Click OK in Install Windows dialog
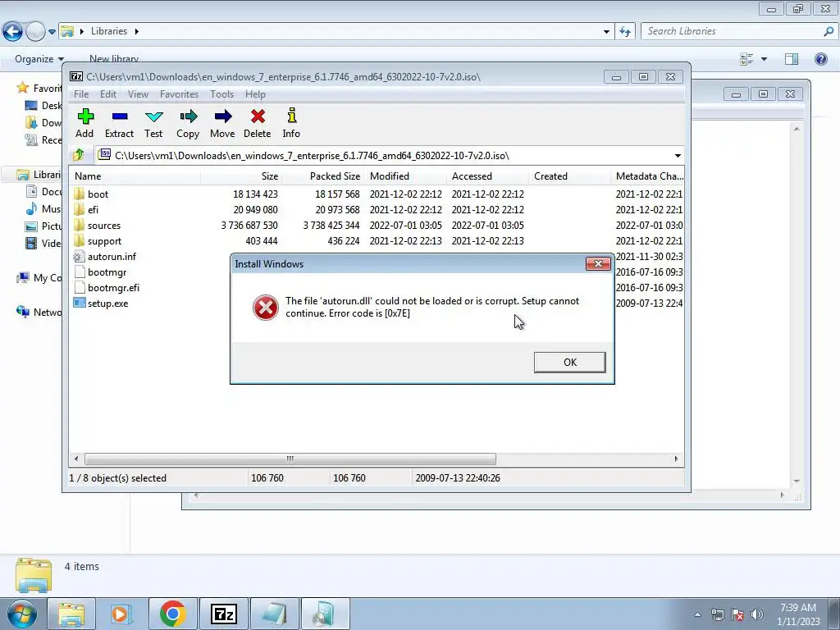This screenshot has height=630, width=840. tap(569, 362)
